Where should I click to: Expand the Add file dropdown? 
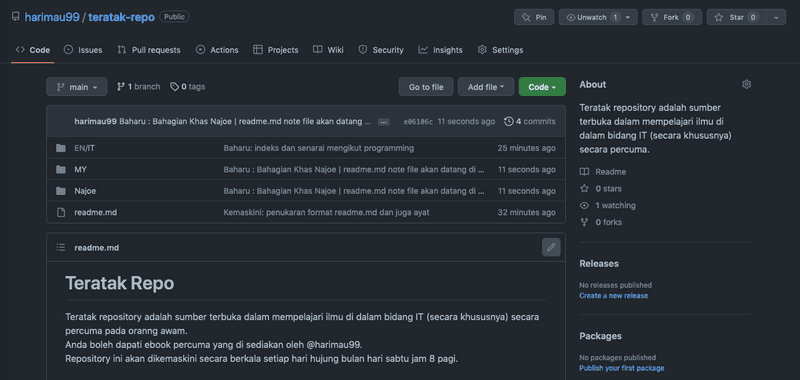click(486, 87)
